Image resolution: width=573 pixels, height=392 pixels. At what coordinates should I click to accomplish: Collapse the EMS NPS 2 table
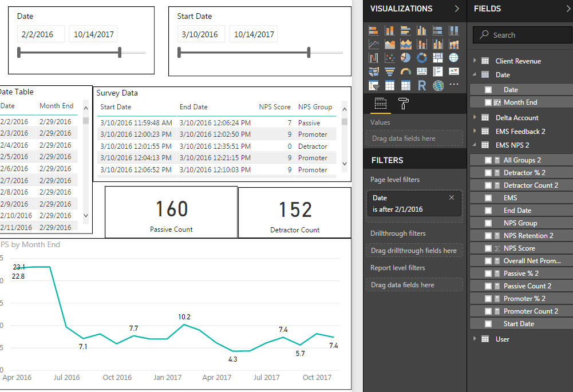(475, 145)
